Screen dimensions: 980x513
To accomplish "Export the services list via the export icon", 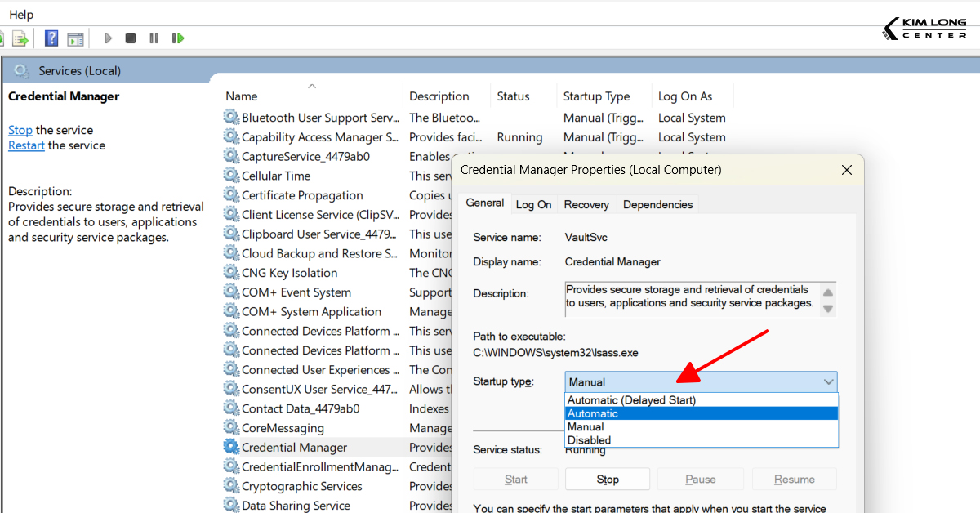I will pos(20,38).
